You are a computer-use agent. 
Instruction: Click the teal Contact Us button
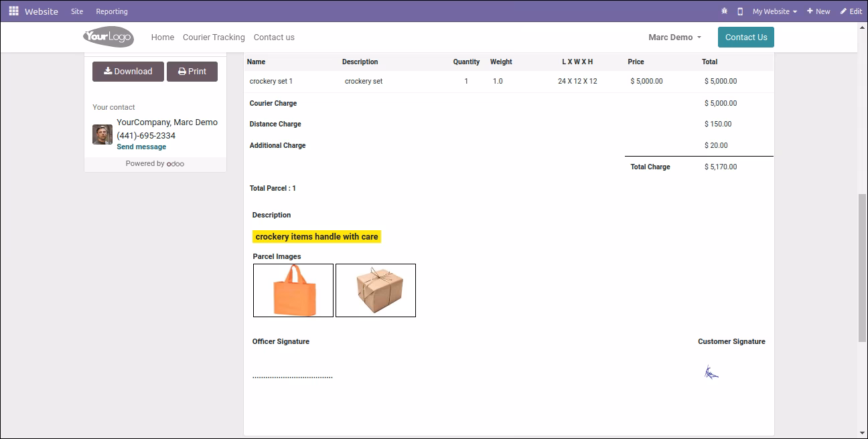click(x=746, y=37)
